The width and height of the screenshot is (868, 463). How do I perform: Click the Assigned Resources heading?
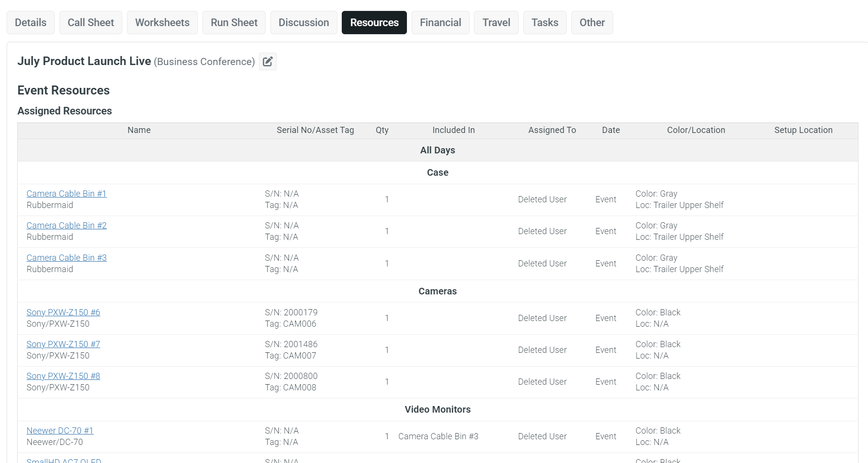point(65,111)
